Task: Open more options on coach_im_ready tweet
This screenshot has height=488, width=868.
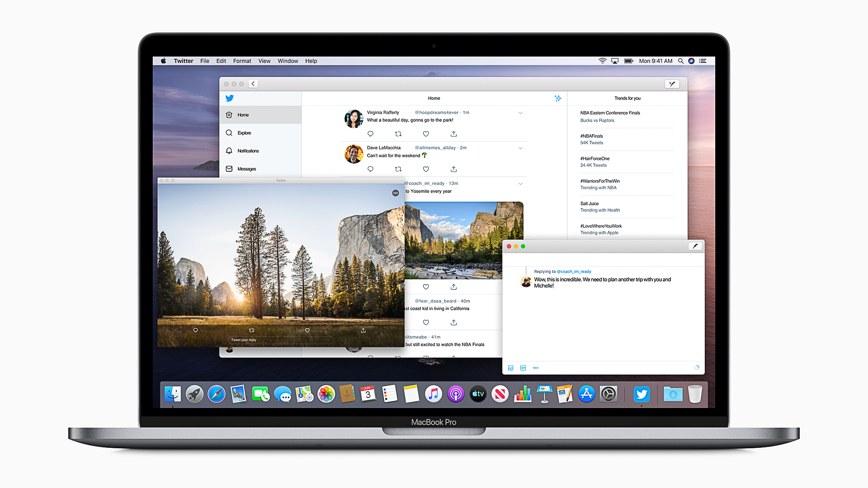Action: [520, 184]
